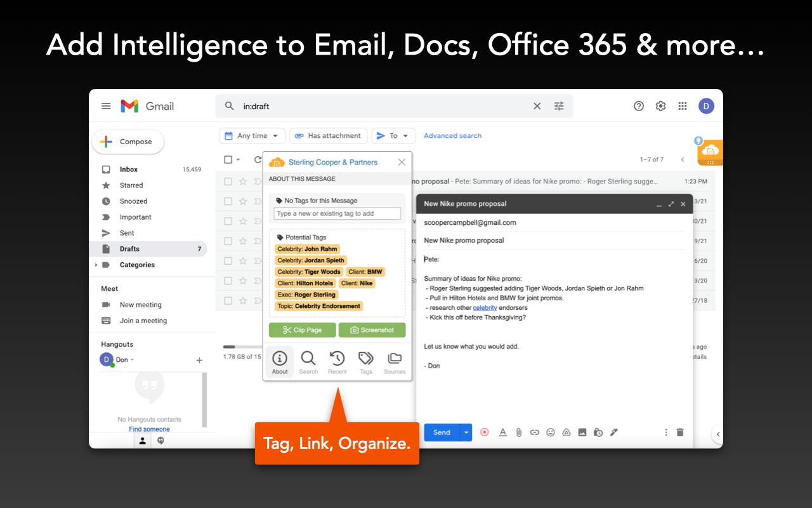Viewport: 812px width, 508px height.
Task: Select the second draft row checkbox
Action: point(228,201)
